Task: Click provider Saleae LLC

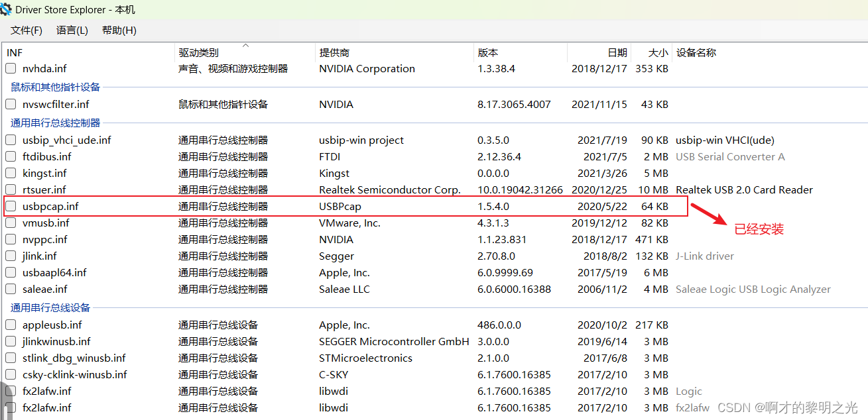Action: tap(344, 289)
